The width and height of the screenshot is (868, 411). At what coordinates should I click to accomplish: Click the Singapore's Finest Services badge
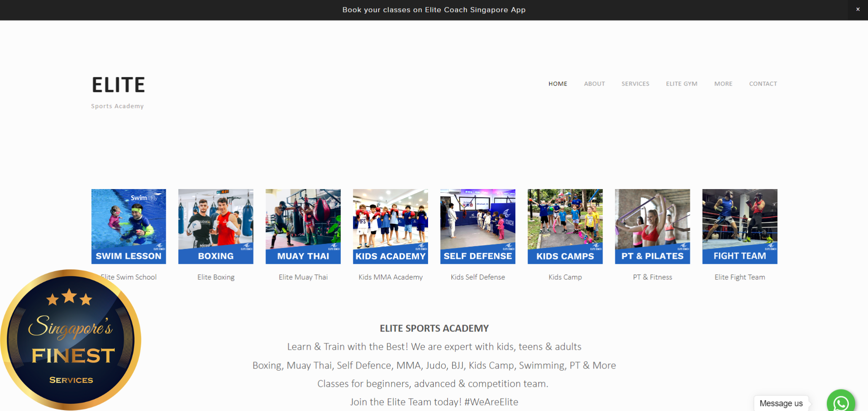[x=71, y=340]
